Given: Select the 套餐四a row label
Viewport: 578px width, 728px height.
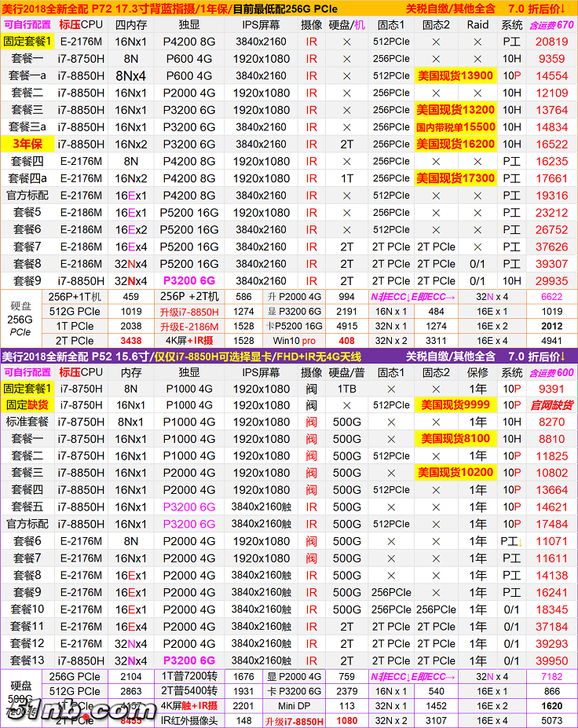Looking at the screenshot, I should pyautogui.click(x=27, y=178).
